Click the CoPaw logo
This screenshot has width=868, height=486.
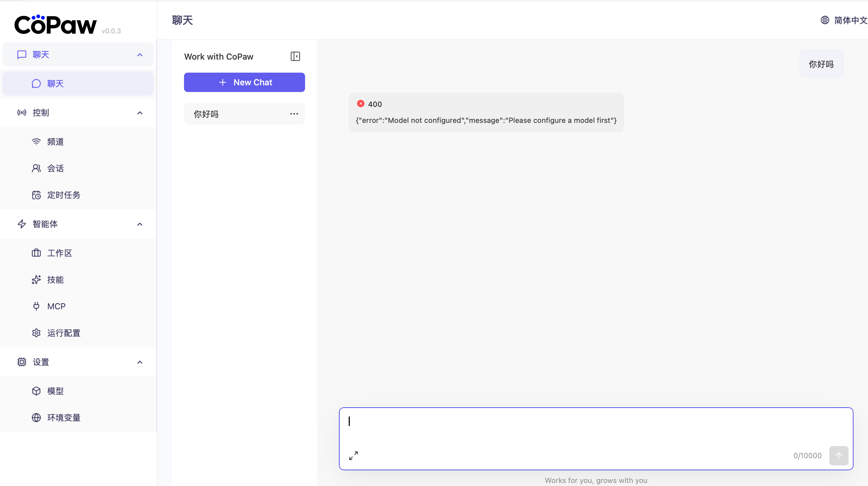(x=56, y=24)
